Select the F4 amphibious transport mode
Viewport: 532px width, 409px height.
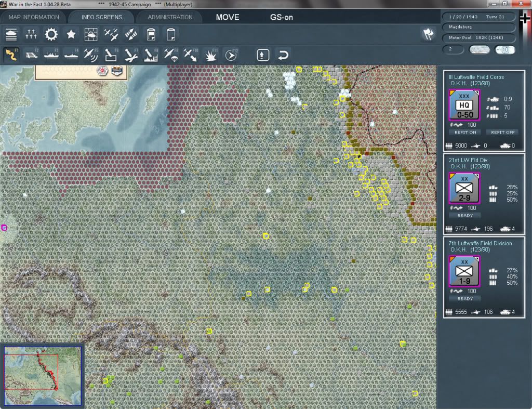tap(71, 55)
